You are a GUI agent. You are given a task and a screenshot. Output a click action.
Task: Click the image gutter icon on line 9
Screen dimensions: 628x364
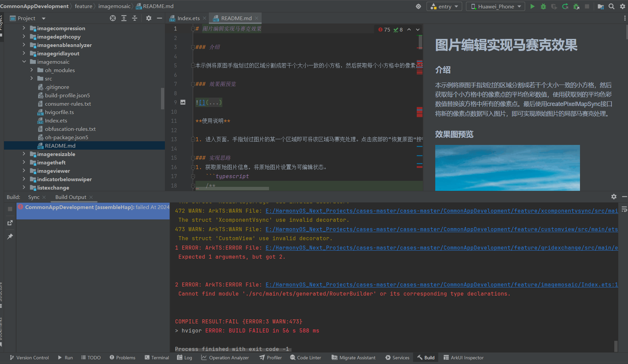(x=183, y=102)
